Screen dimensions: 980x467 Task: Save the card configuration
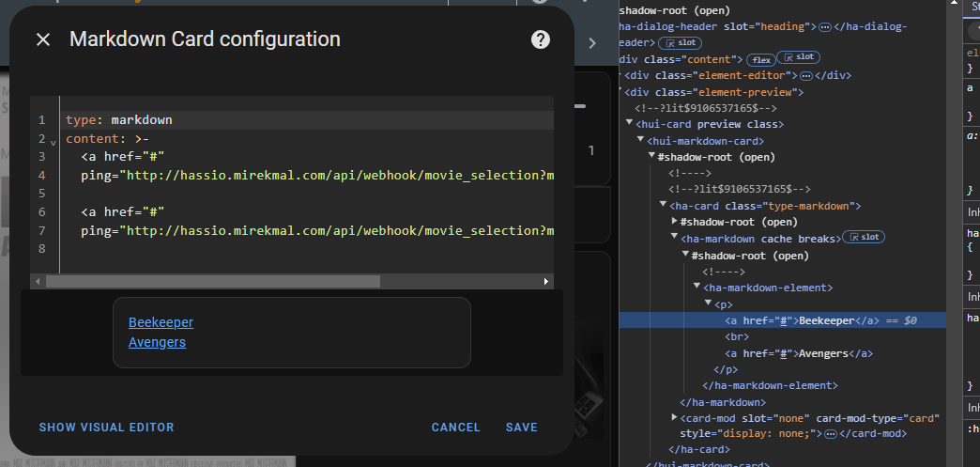[521, 427]
